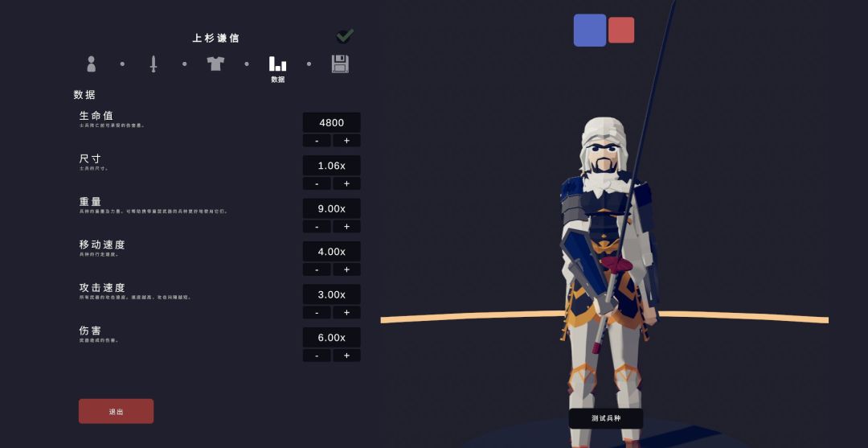The height and width of the screenshot is (448, 868).
Task: Increase 伤害 with plus button
Action: [x=346, y=356]
